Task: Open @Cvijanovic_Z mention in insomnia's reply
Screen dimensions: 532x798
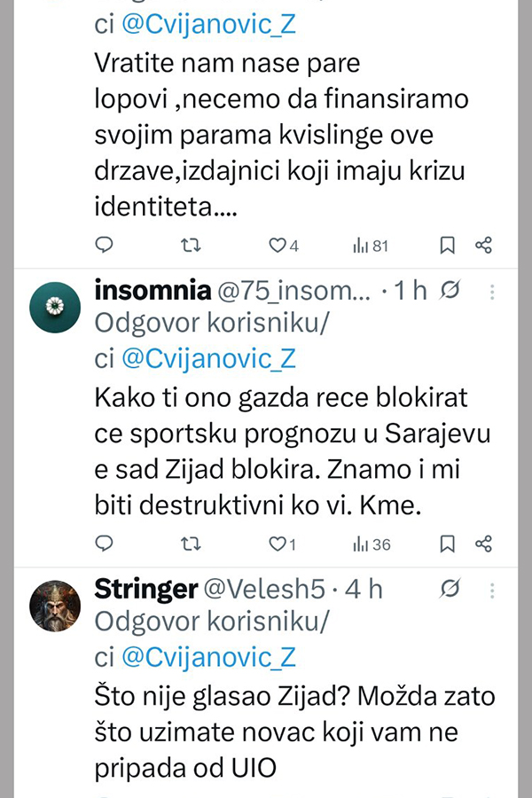Action: point(207,358)
